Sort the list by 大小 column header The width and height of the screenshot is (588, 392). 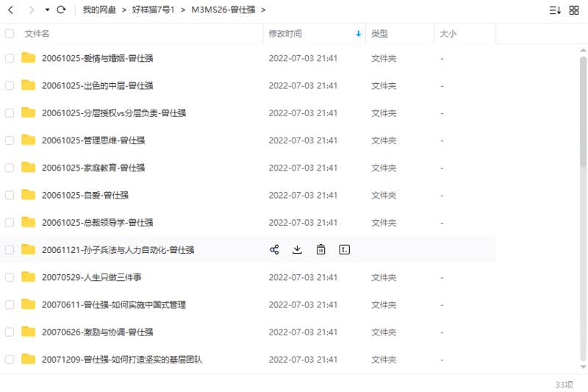click(x=448, y=34)
